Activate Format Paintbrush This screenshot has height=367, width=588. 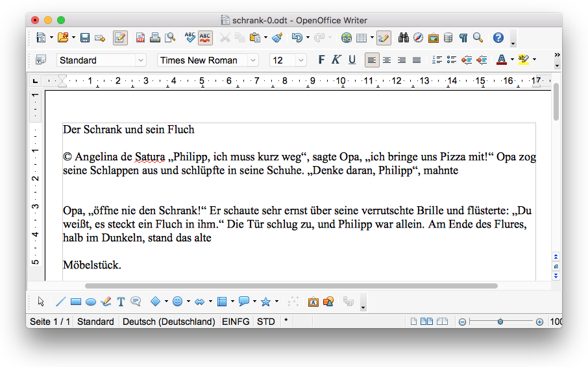tap(278, 38)
